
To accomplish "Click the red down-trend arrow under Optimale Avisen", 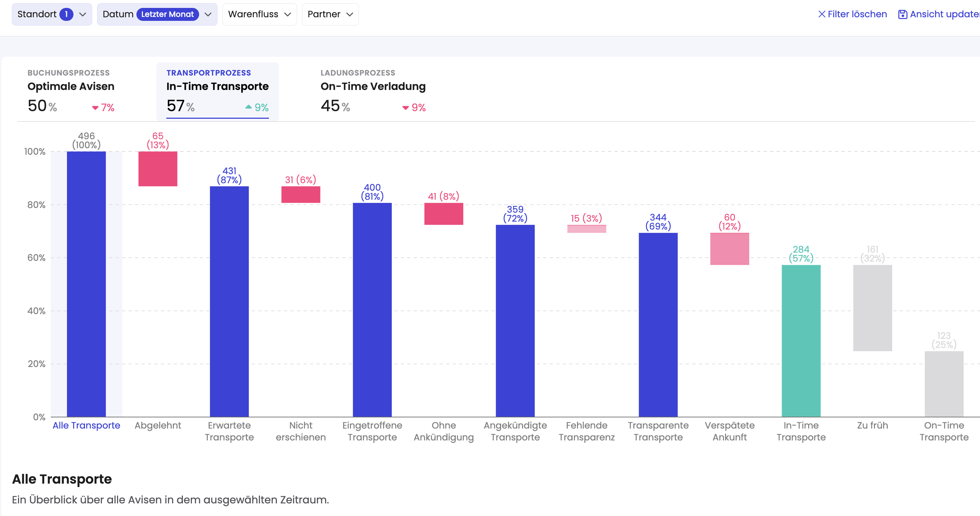I will [x=95, y=108].
